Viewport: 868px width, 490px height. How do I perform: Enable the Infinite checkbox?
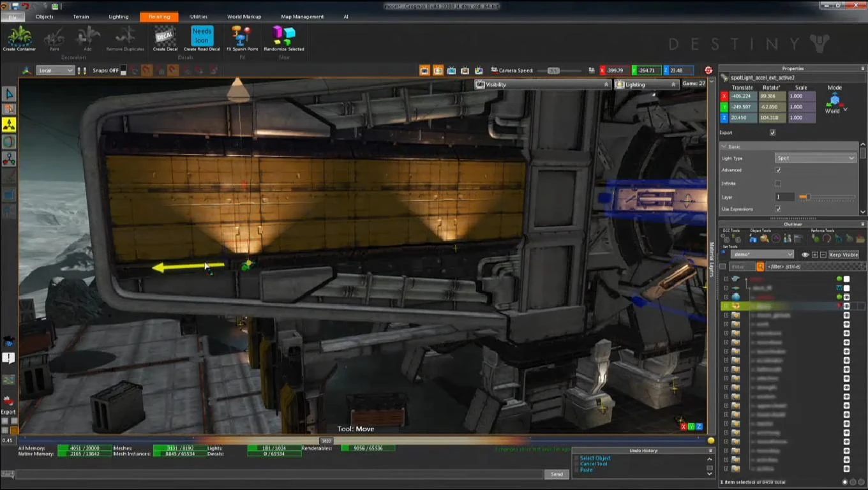point(777,183)
